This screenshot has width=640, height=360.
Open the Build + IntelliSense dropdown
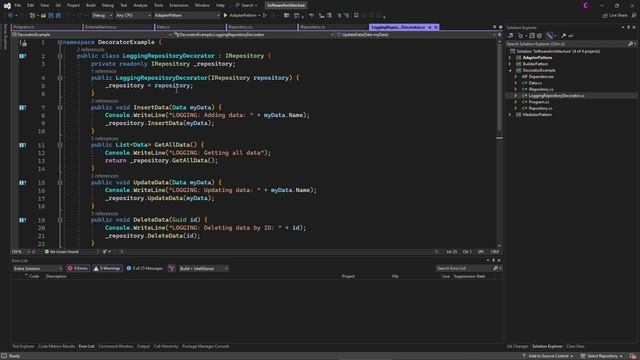coord(203,268)
